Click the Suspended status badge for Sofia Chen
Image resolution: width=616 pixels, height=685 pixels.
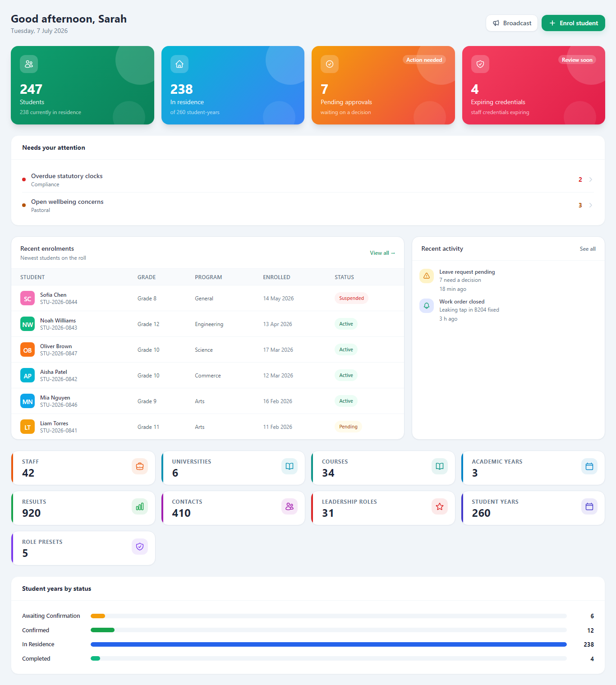click(x=351, y=298)
